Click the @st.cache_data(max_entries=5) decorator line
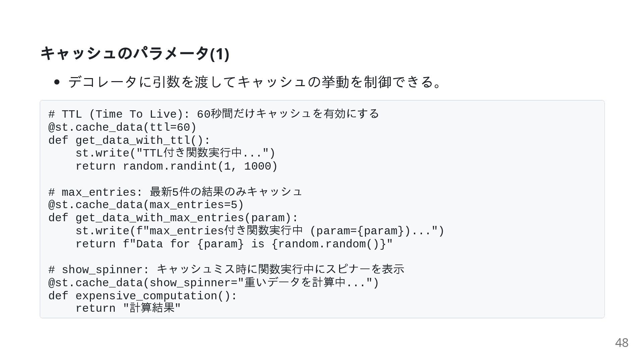This screenshot has height=362, width=644. [x=146, y=205]
